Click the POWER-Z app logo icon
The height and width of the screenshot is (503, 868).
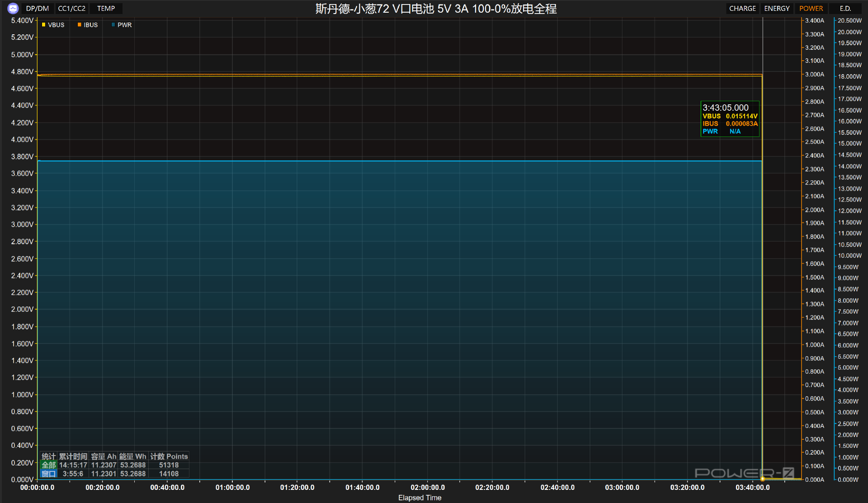point(13,8)
